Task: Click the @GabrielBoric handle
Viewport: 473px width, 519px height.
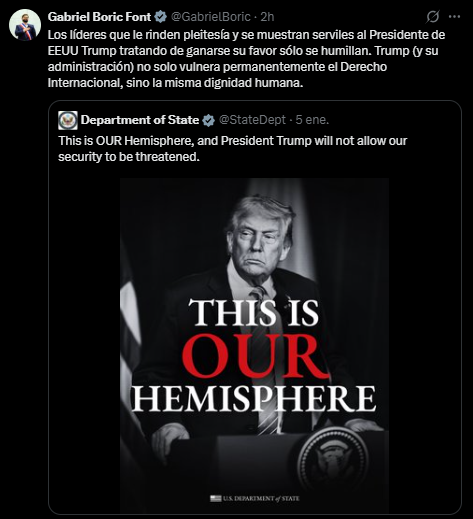Action: pos(210,17)
